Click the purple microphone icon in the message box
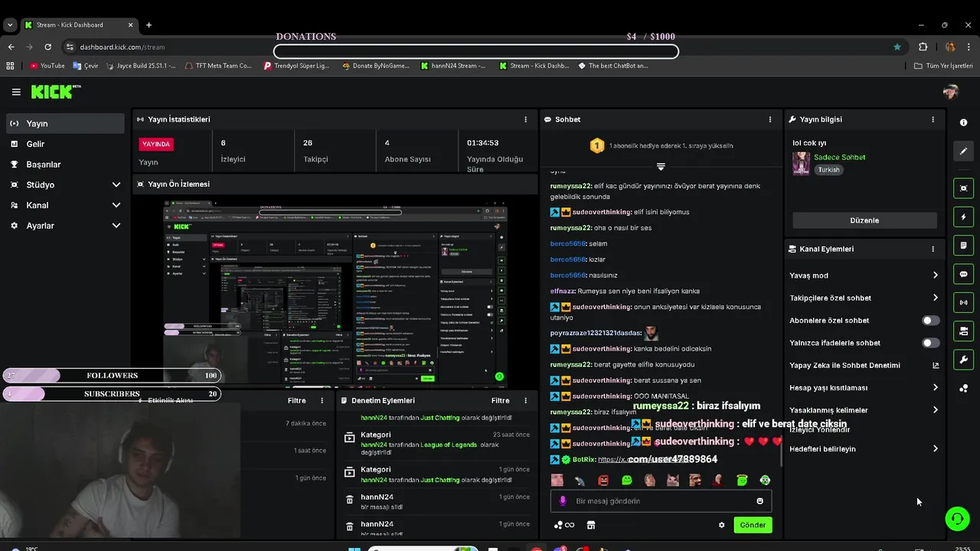The image size is (980, 551). coord(563,500)
